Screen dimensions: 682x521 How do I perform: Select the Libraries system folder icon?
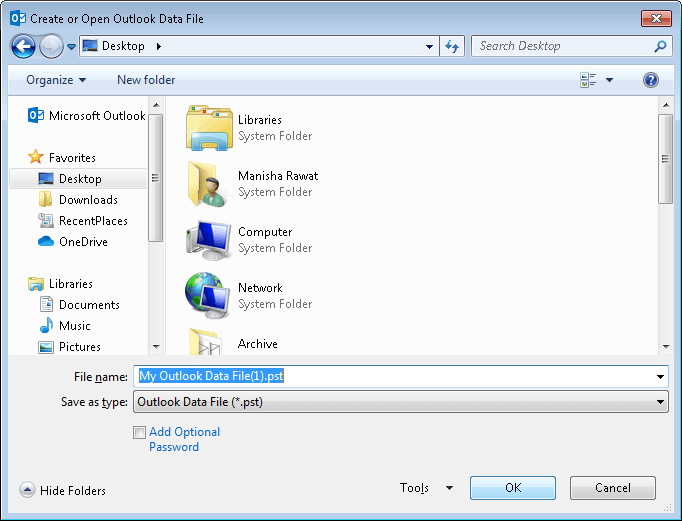209,128
